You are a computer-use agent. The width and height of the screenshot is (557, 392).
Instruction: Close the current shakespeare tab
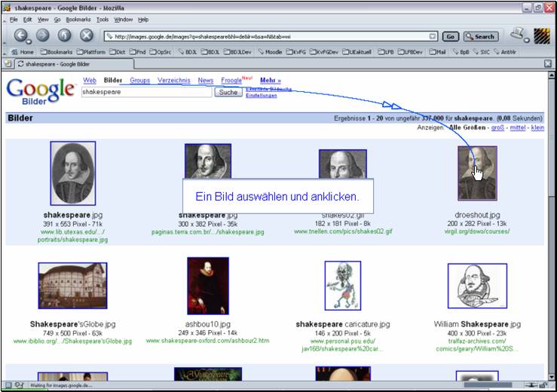(548, 65)
